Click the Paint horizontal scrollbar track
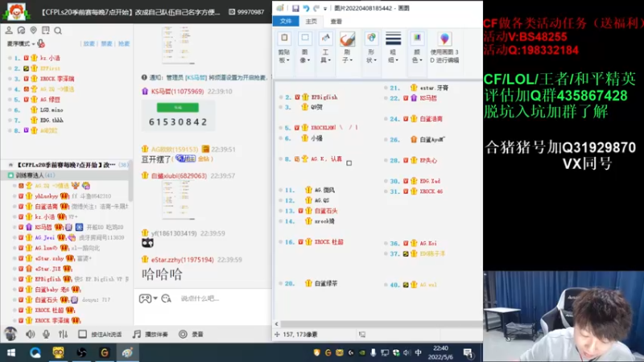Screen dimensions: 644x362 click(381, 324)
